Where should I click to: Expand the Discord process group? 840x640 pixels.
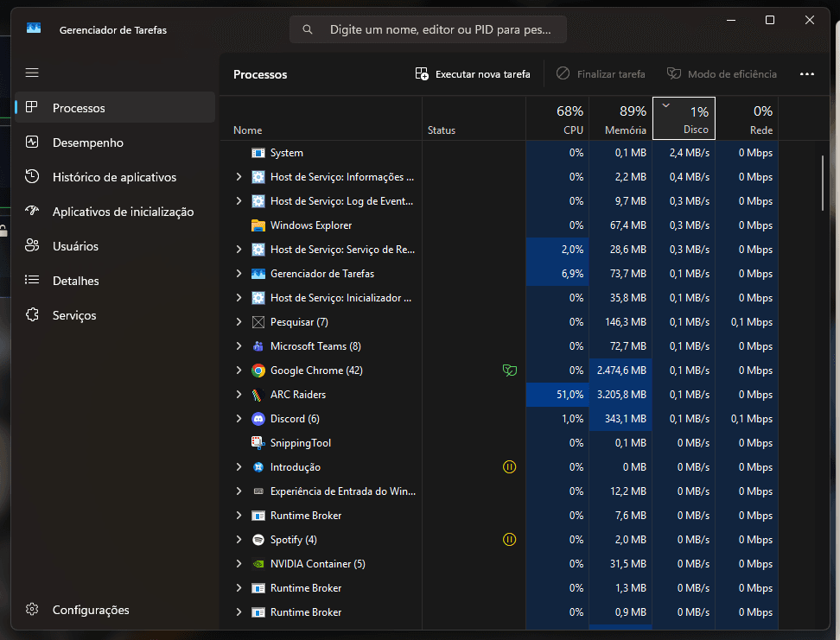coord(239,419)
